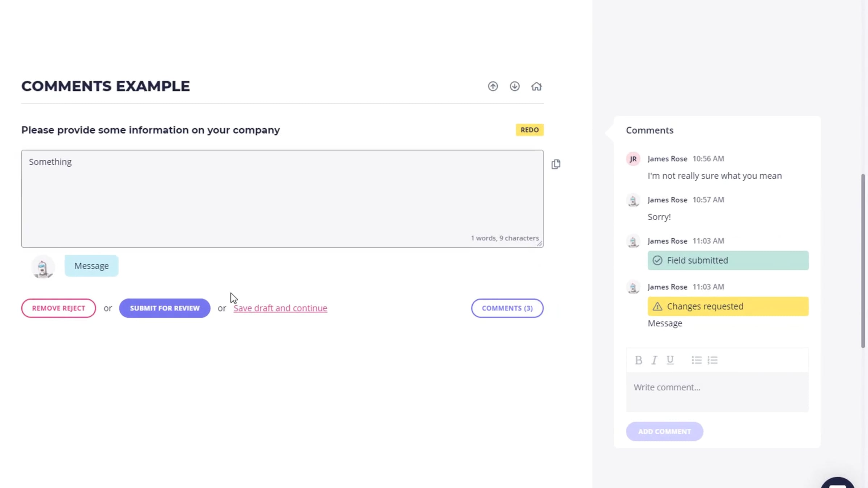
Task: Click the Message bubble below text area
Action: pyautogui.click(x=92, y=266)
